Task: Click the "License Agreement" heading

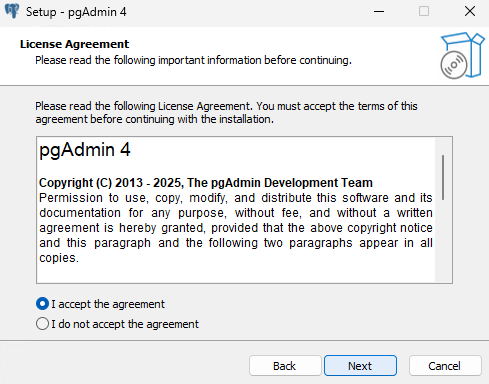Action: [x=74, y=44]
